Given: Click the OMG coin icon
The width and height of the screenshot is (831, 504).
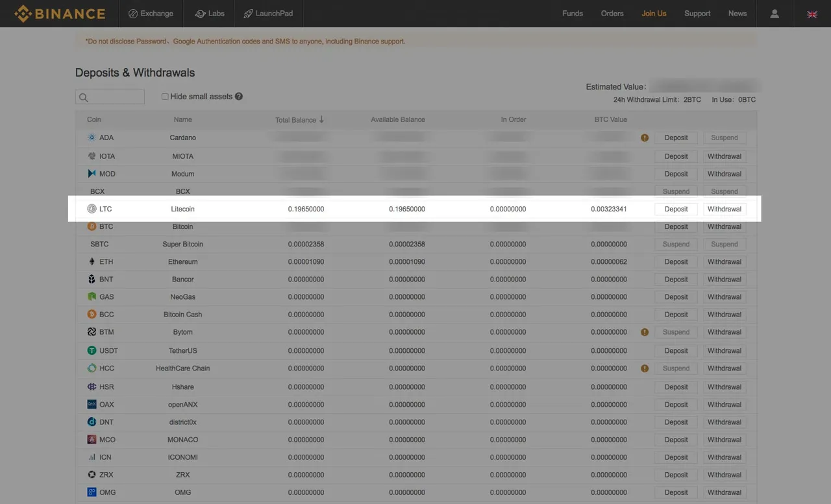Looking at the screenshot, I should (92, 492).
